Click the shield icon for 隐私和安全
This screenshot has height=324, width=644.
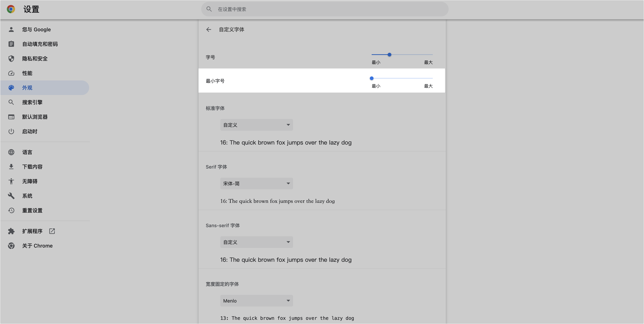click(11, 59)
